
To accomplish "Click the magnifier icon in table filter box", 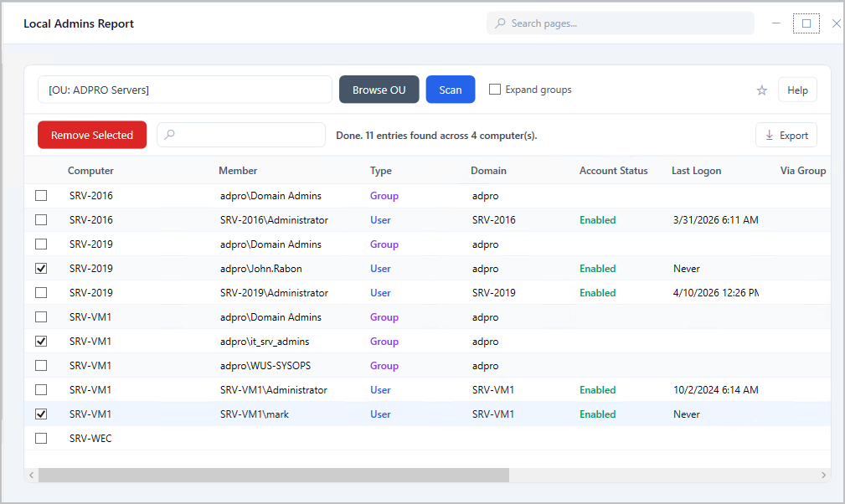I will 170,135.
